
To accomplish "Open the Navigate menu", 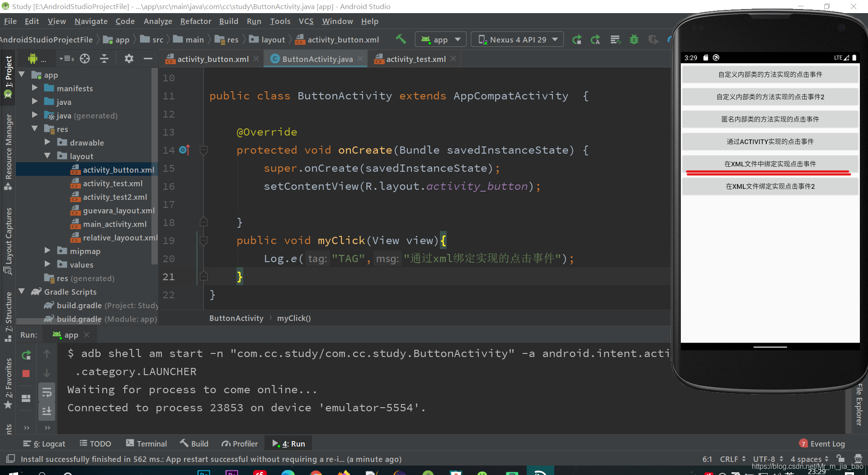I will (x=91, y=21).
